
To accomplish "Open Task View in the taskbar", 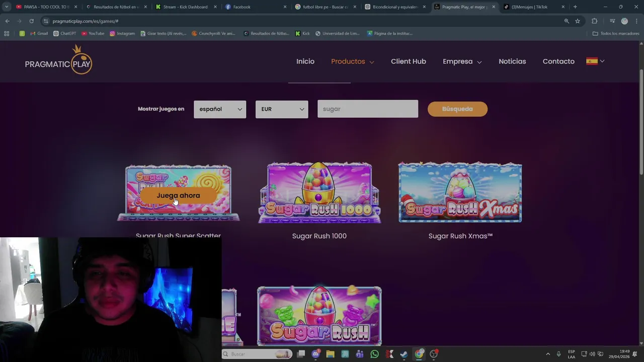I will click(301, 354).
